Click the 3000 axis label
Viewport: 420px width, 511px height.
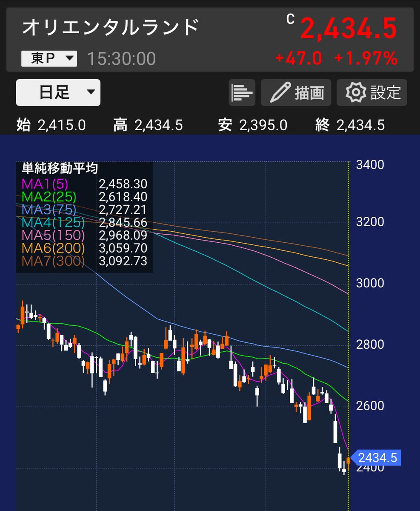[370, 283]
